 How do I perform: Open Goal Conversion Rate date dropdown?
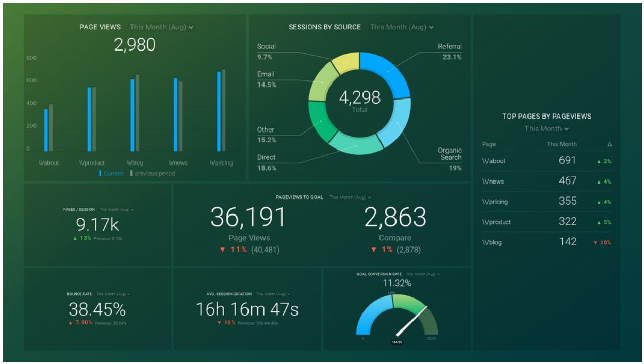click(x=422, y=274)
